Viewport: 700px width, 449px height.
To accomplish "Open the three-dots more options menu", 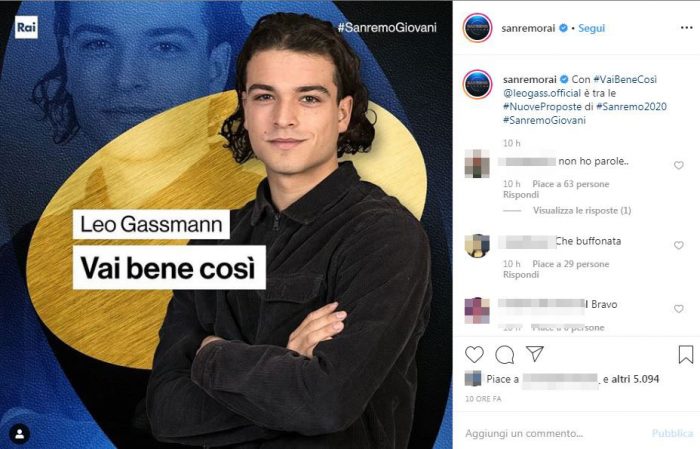I will tap(686, 28).
